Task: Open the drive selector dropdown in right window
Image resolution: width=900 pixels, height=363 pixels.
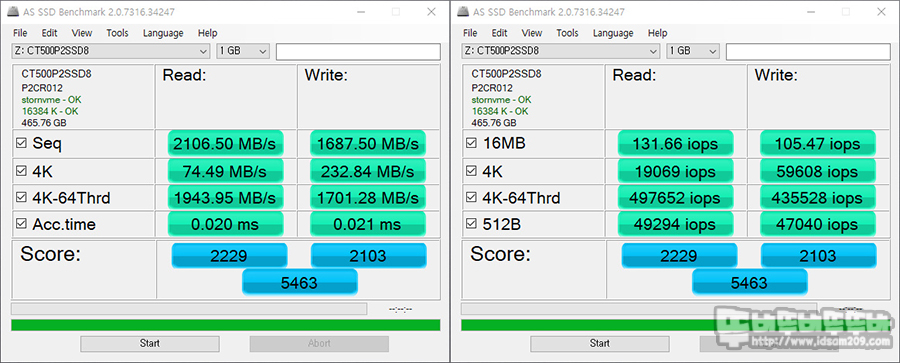Action: click(561, 51)
